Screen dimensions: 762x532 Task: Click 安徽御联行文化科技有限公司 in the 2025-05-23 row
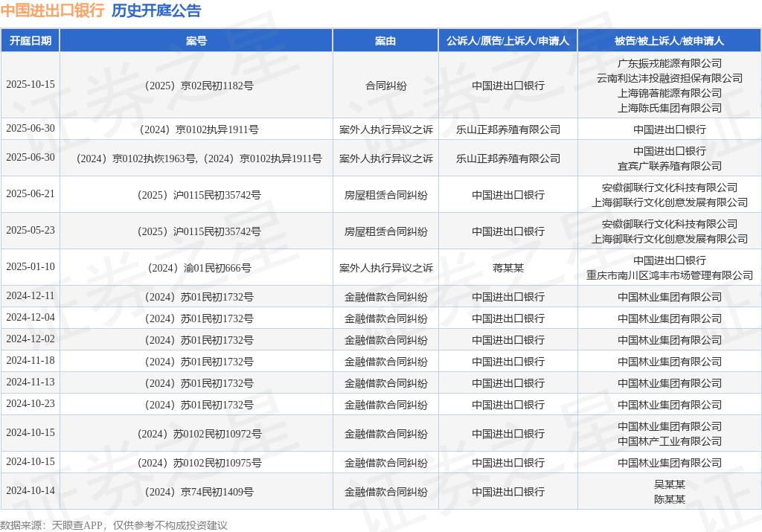coord(670,224)
